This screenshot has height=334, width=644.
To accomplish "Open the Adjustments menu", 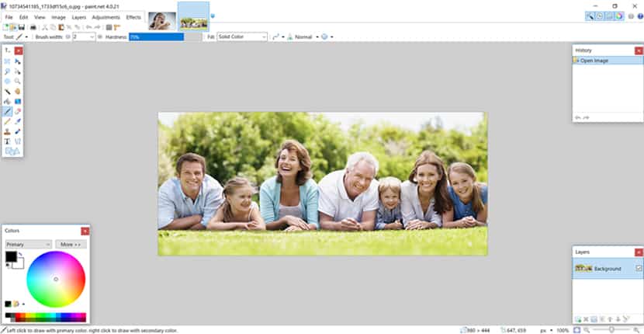I will point(106,17).
